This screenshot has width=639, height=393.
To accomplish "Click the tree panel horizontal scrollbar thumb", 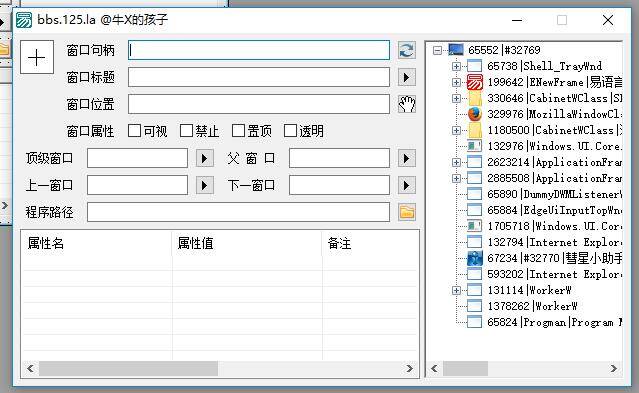I will (465, 369).
